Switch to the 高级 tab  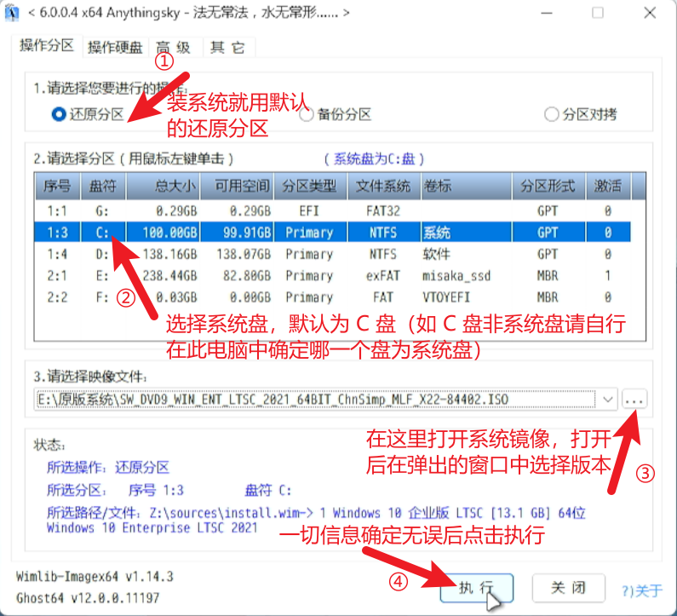pos(173,48)
